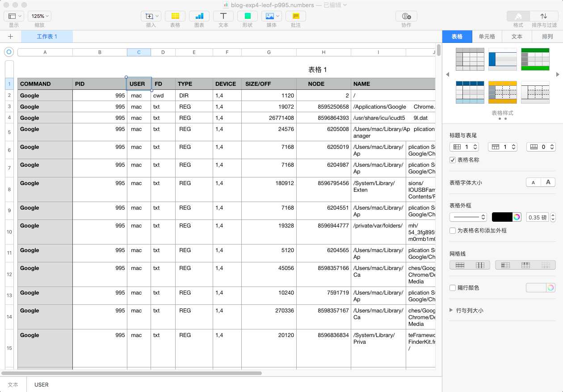Decrease table font size with small A
Image resolution: width=563 pixels, height=392 pixels.
click(533, 182)
